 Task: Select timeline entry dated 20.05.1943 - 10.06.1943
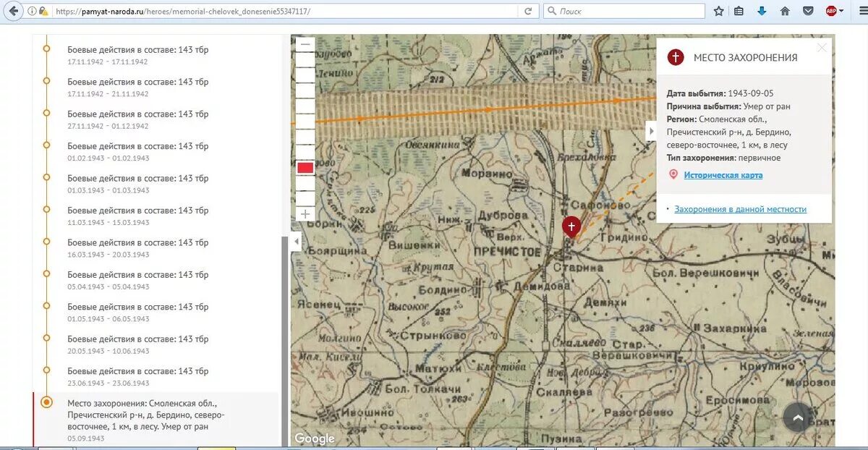pos(138,344)
